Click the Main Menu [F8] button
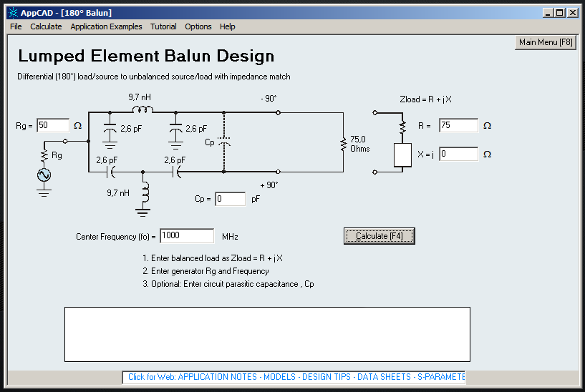Image resolution: width=585 pixels, height=392 pixels. [546, 42]
